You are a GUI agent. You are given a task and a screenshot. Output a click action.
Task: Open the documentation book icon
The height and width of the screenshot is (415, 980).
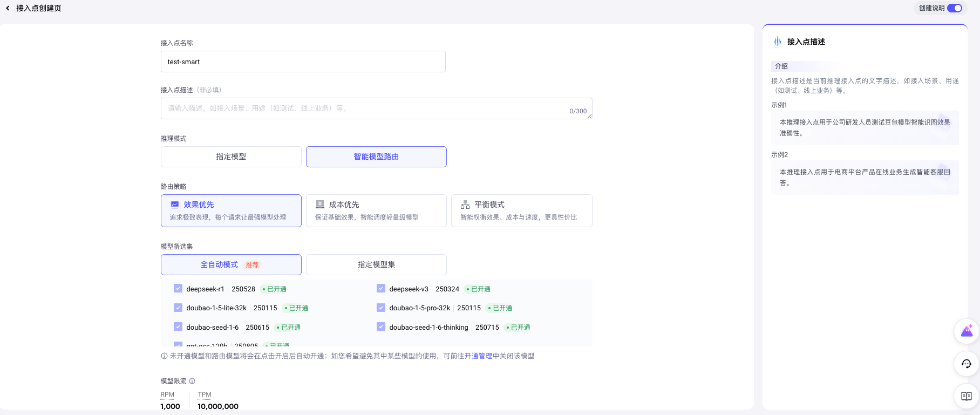pos(966,396)
